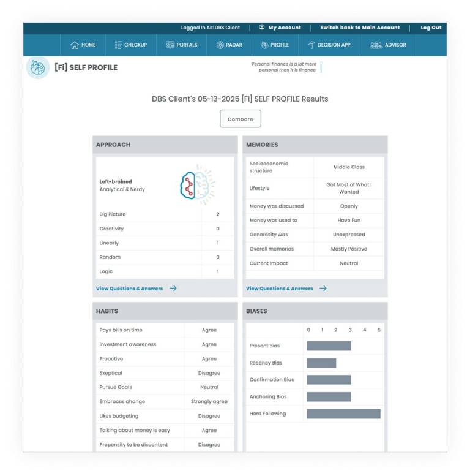Click arrow next to Approach questions link
The width and height of the screenshot is (470, 476).
(173, 289)
